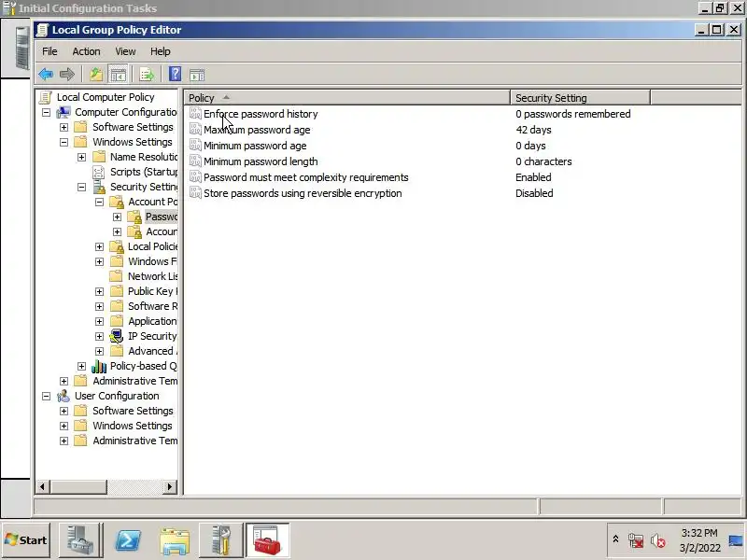The image size is (747, 560).
Task: Select Password must meet complexity requirements
Action: (x=306, y=177)
